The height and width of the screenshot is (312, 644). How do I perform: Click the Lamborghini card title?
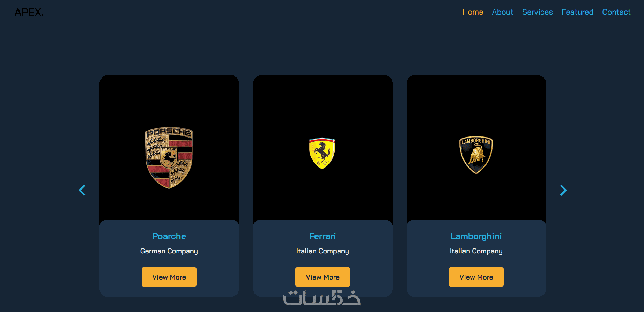click(476, 236)
